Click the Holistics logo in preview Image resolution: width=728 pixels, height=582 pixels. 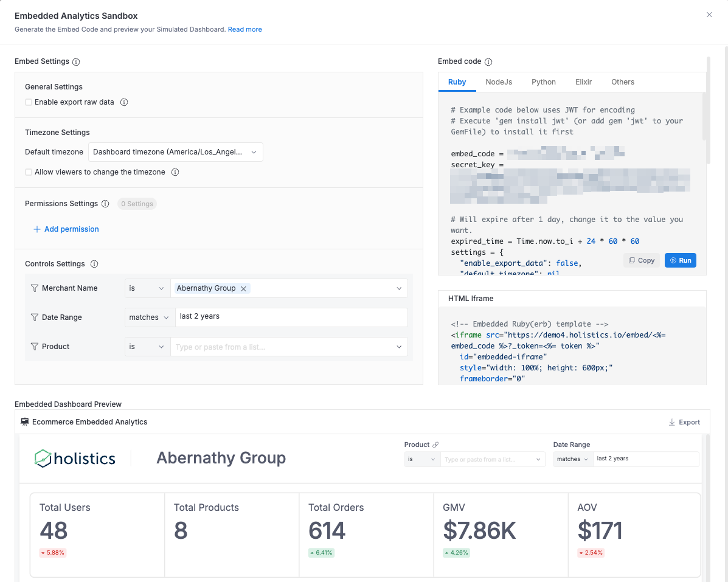(x=75, y=459)
